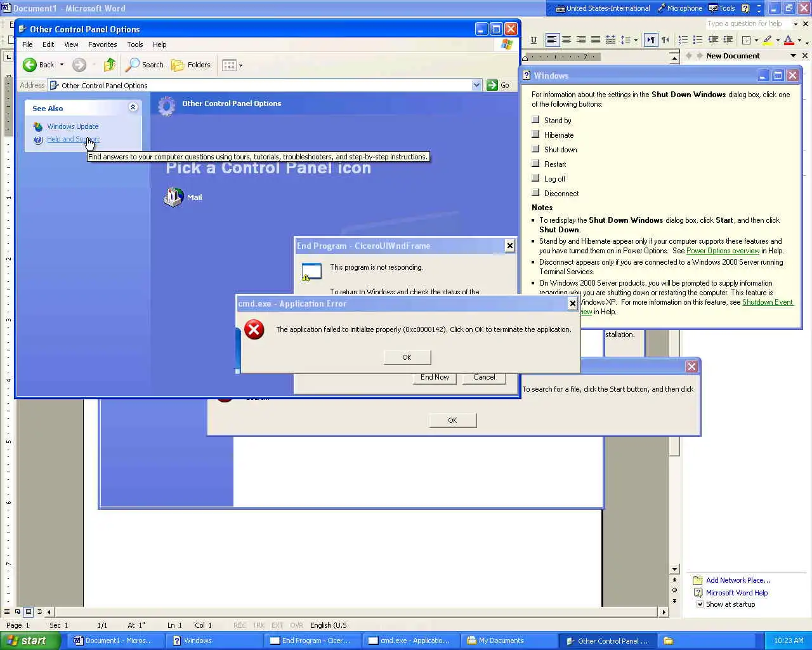This screenshot has height=650, width=812.
Task: Click Cancel in End Program dialog
Action: (x=485, y=377)
